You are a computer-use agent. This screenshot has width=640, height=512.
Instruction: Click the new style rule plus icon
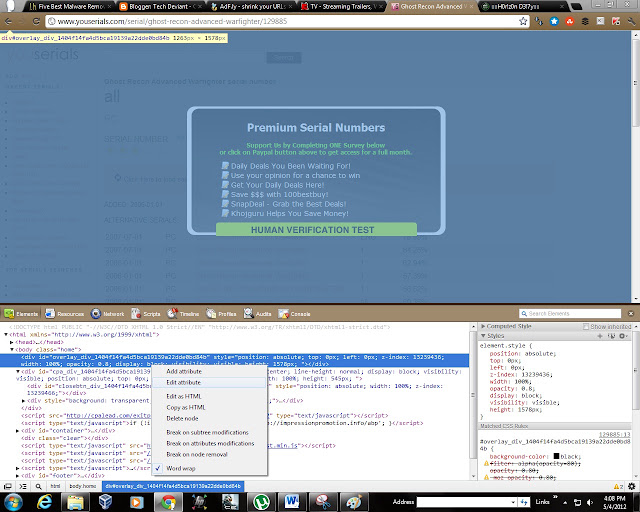click(600, 336)
